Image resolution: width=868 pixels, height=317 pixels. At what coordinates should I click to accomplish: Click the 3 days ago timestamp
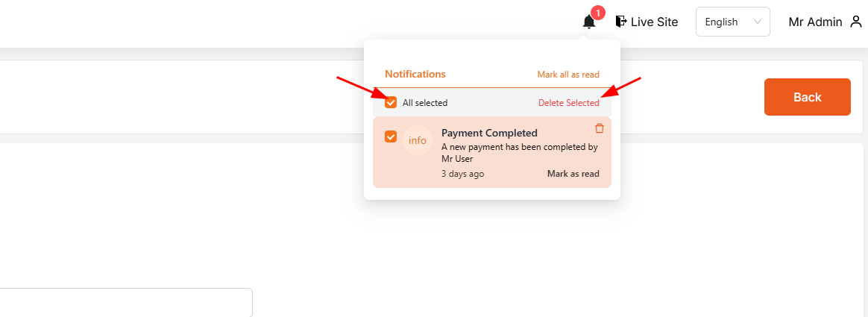pyautogui.click(x=462, y=174)
